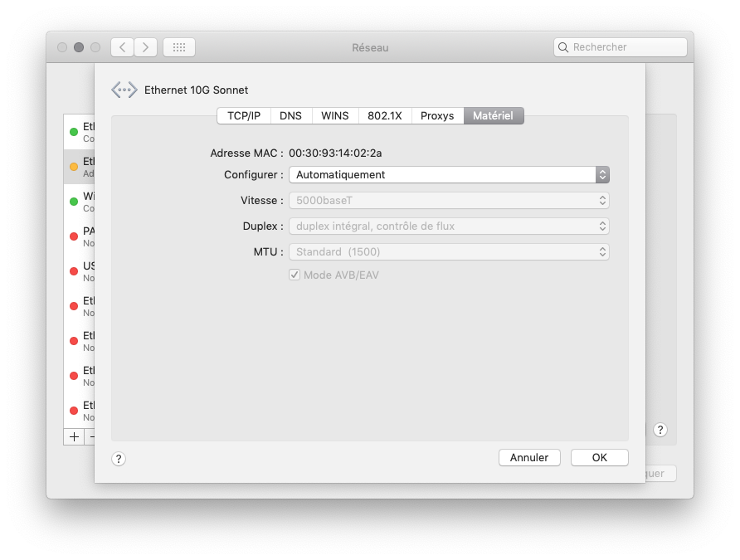Add a network service with plus button
The image size is (740, 560).
pos(74,437)
